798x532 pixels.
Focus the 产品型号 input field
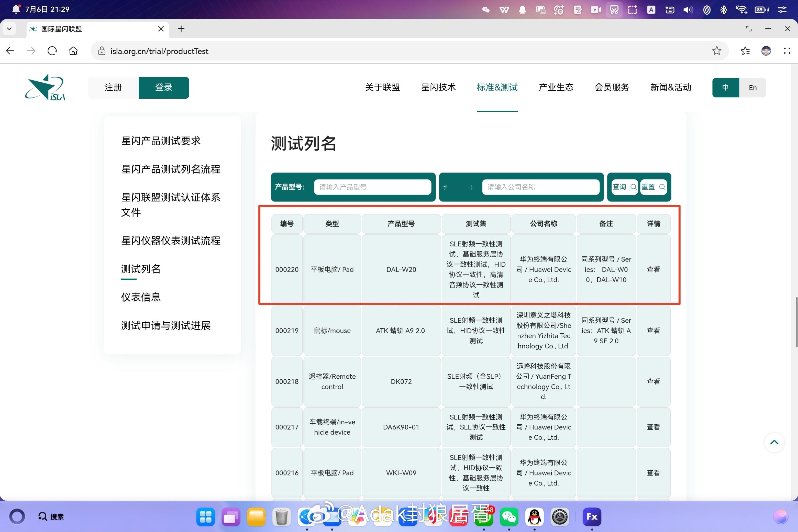coord(372,187)
